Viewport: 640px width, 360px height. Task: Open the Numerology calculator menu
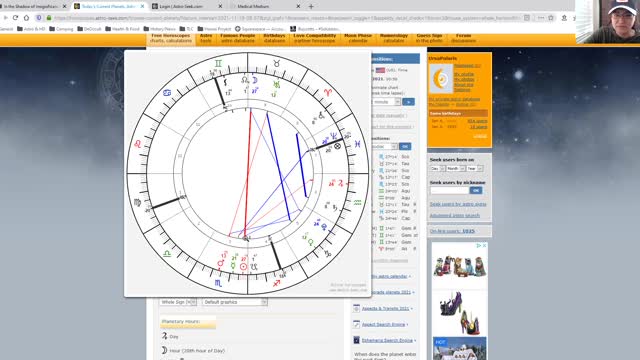[x=394, y=38]
